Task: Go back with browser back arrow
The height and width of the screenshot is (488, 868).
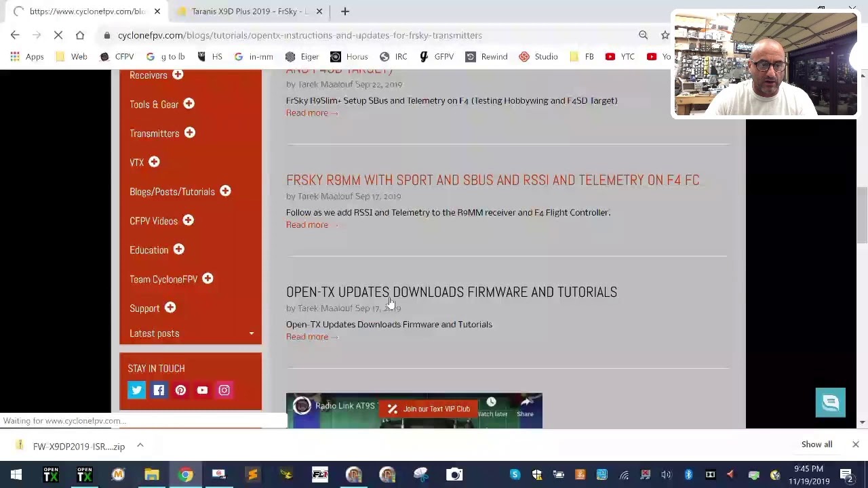Action: [x=15, y=35]
